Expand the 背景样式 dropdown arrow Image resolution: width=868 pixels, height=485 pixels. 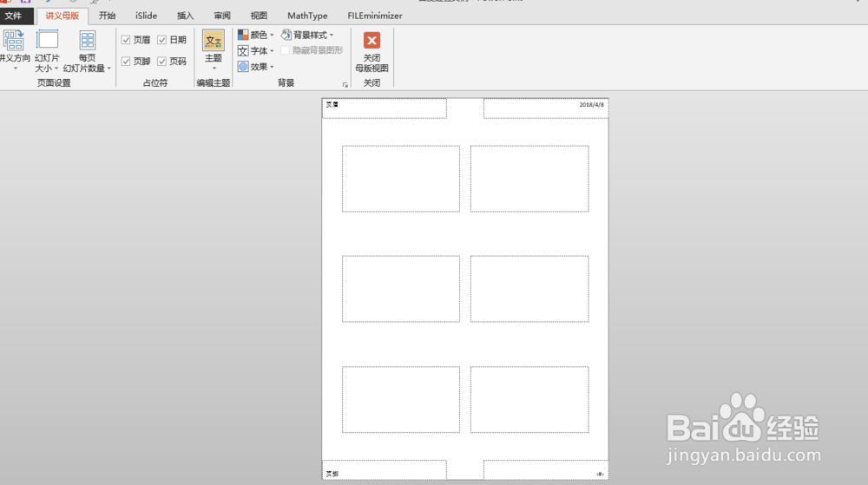point(332,36)
